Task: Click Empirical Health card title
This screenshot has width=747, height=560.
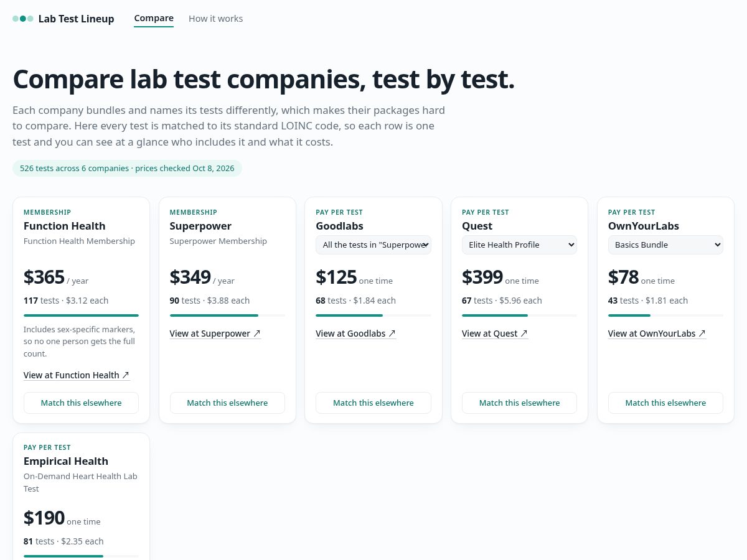Action: 66,461
